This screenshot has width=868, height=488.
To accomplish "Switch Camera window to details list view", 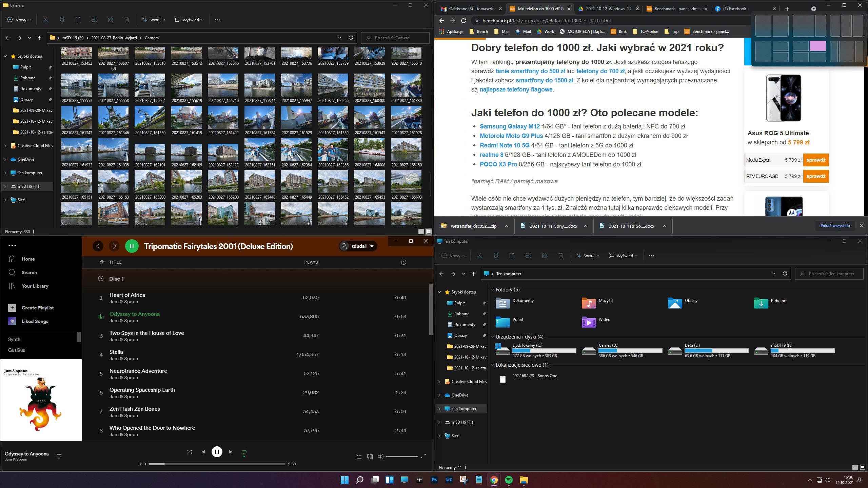I will tap(421, 231).
